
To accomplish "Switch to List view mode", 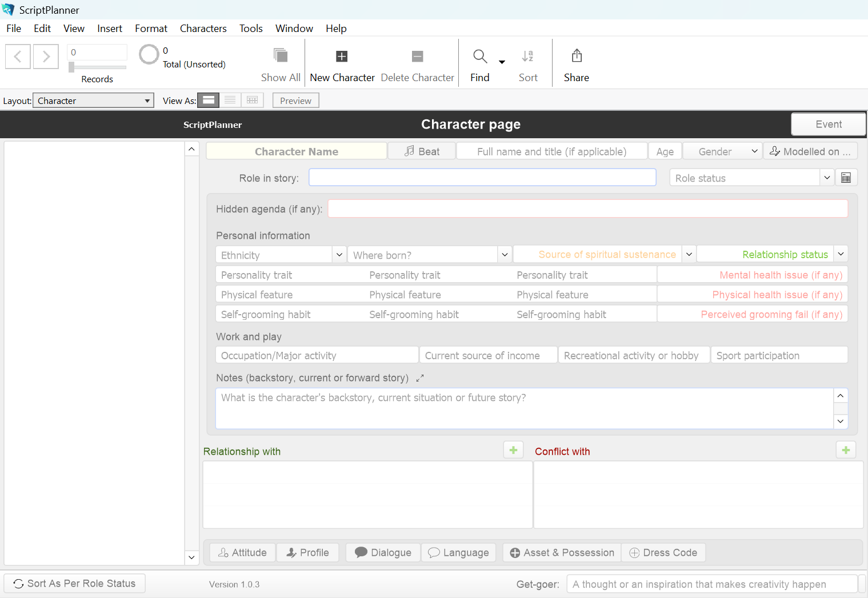I will click(230, 101).
